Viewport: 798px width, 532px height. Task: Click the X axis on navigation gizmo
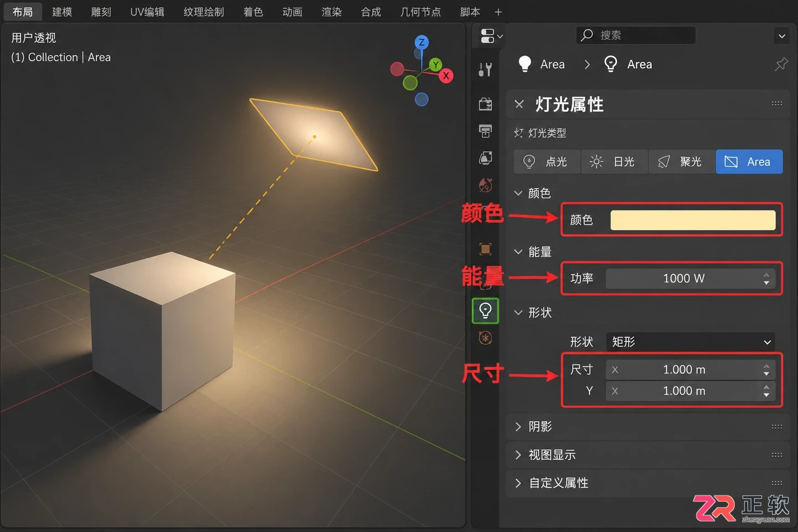tap(446, 76)
